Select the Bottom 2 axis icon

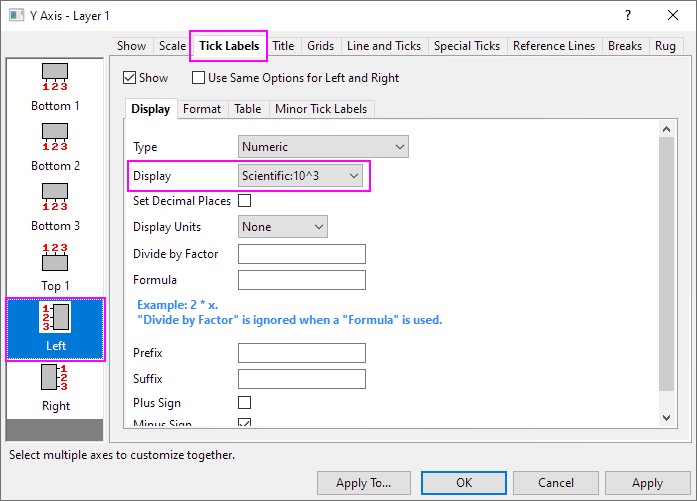(x=55, y=137)
